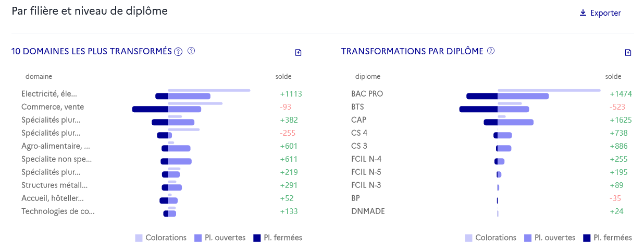Viewport: 644px width, 249px height.
Task: Click the Agro-alimentaire domain label
Action: point(56,146)
